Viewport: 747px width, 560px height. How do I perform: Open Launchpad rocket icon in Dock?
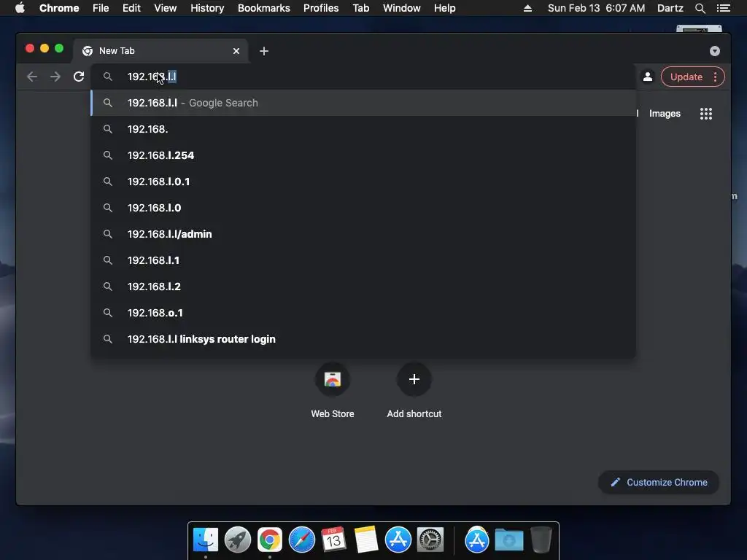pos(238,540)
